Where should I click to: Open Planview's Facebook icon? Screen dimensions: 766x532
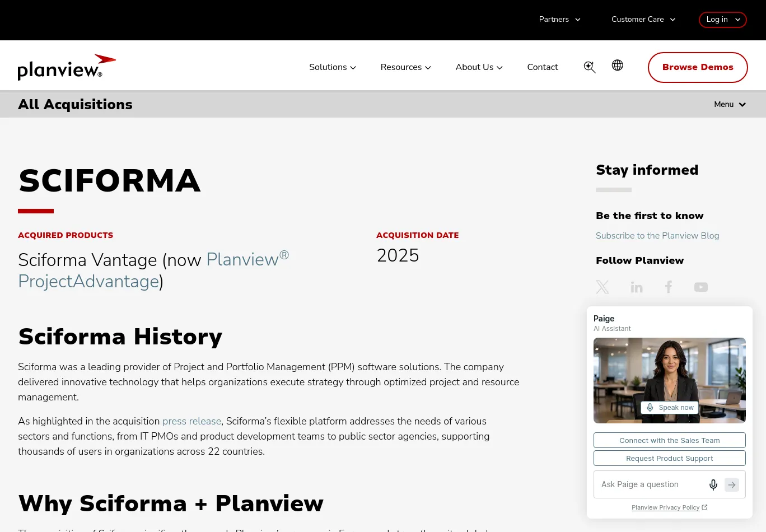coord(668,287)
